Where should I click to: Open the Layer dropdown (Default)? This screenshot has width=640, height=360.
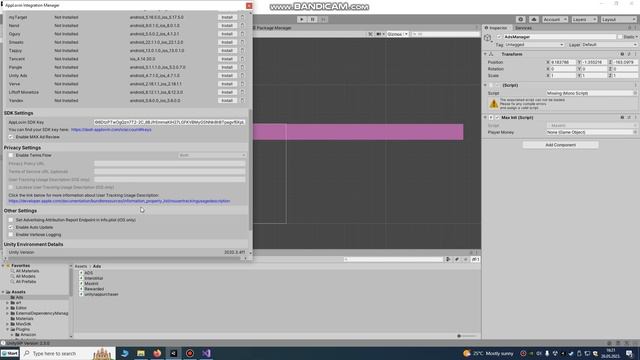(609, 44)
